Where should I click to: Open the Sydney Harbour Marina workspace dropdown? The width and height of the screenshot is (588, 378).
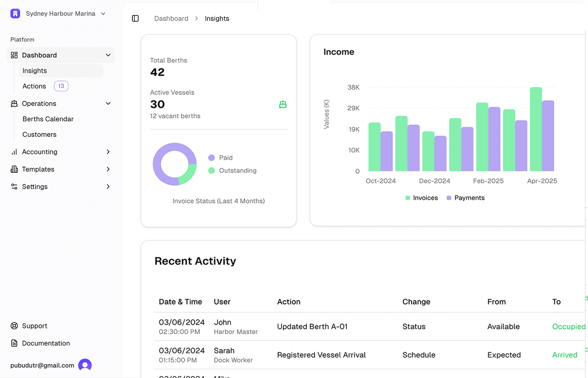click(103, 14)
